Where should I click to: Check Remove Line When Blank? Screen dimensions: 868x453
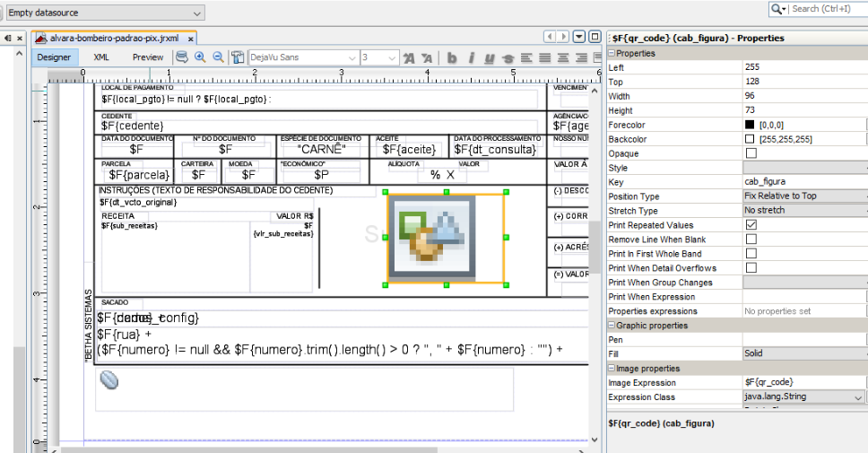751,240
